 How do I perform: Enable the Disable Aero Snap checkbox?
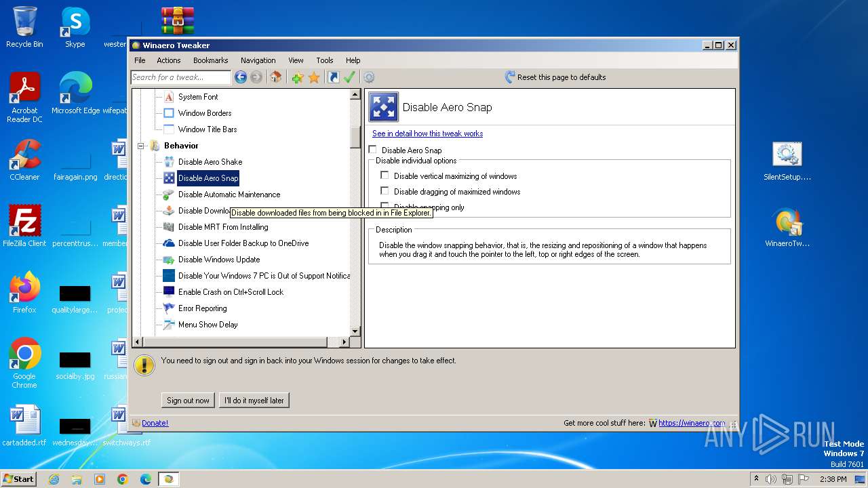[x=372, y=150]
